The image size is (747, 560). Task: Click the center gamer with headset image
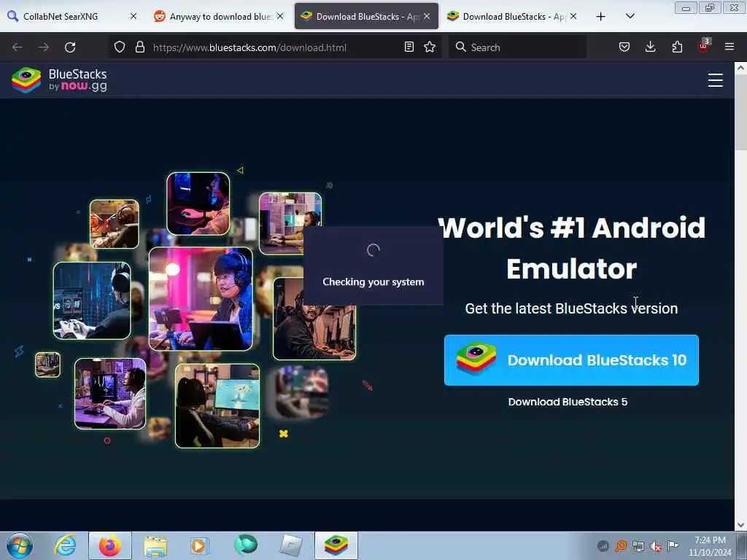click(x=201, y=299)
